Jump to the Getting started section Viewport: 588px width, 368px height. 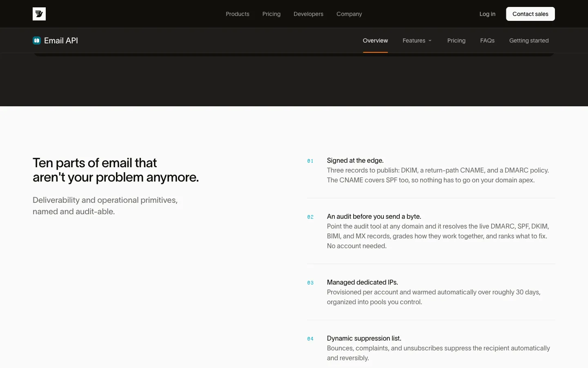pyautogui.click(x=529, y=40)
